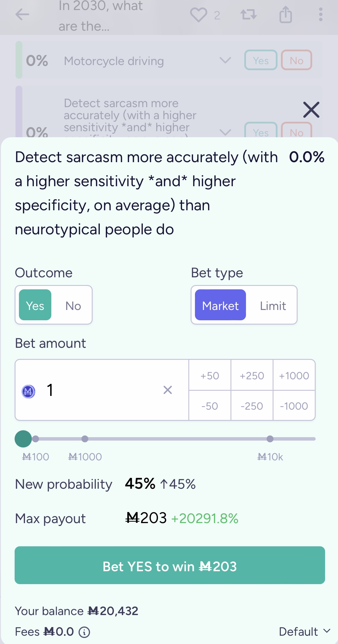Image resolution: width=338 pixels, height=644 pixels.
Task: Add 250 to the bet amount
Action: click(x=252, y=375)
